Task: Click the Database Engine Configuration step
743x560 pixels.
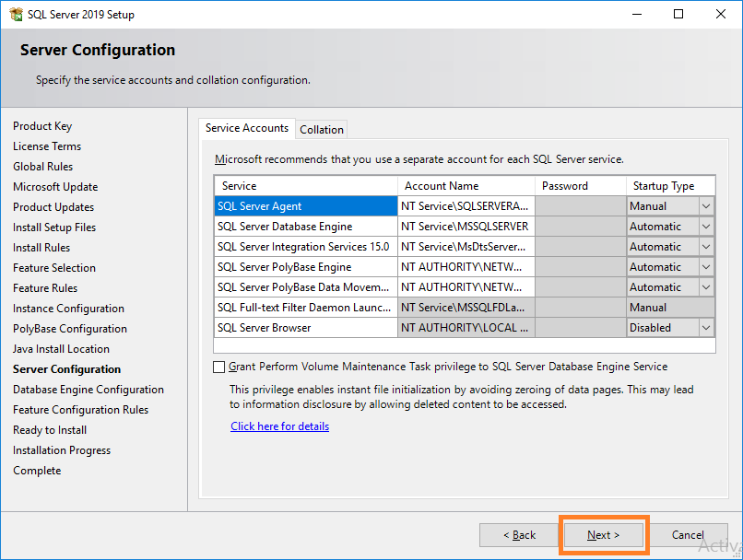Action: point(88,390)
